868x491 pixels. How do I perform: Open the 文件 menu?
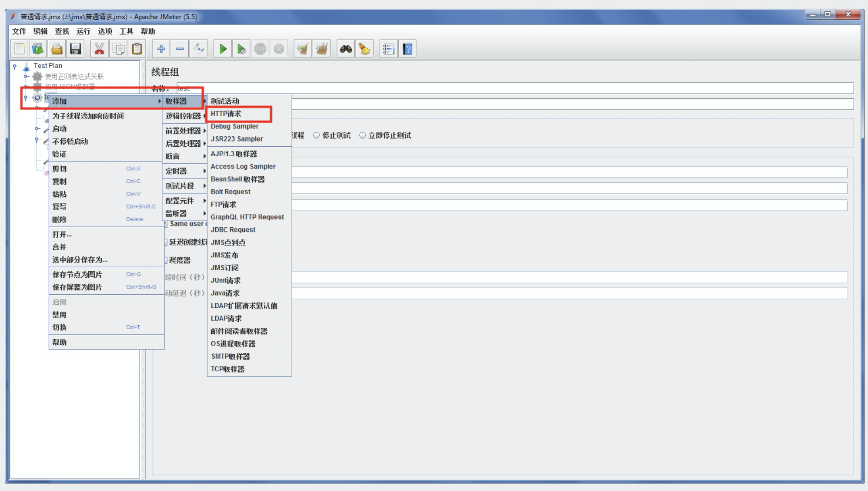[x=19, y=31]
